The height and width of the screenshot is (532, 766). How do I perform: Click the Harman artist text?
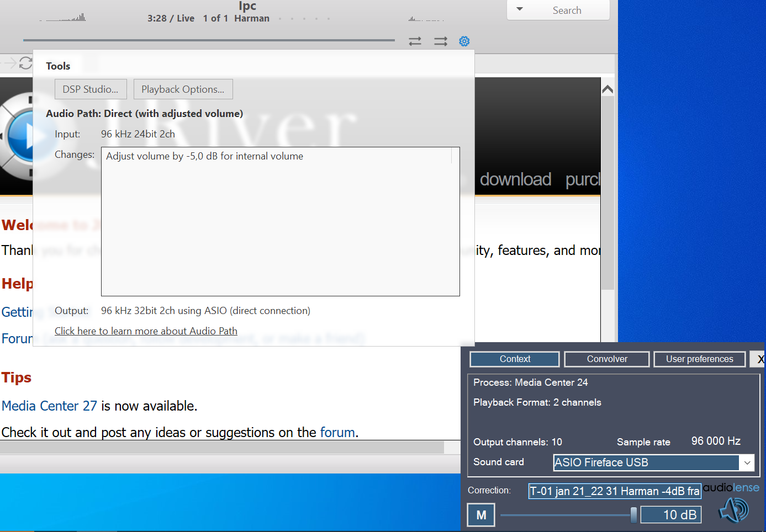coord(252,18)
